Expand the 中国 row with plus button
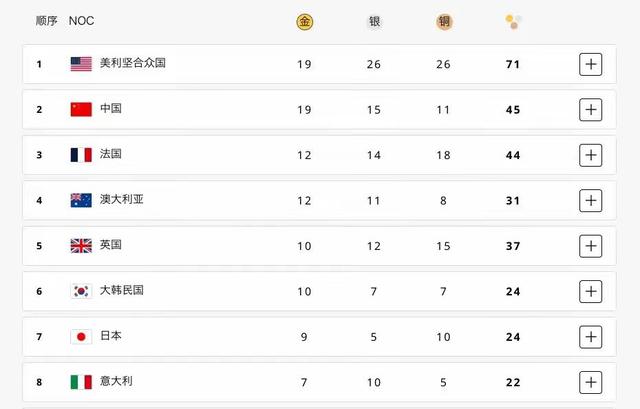This screenshot has width=640, height=409. click(x=591, y=109)
